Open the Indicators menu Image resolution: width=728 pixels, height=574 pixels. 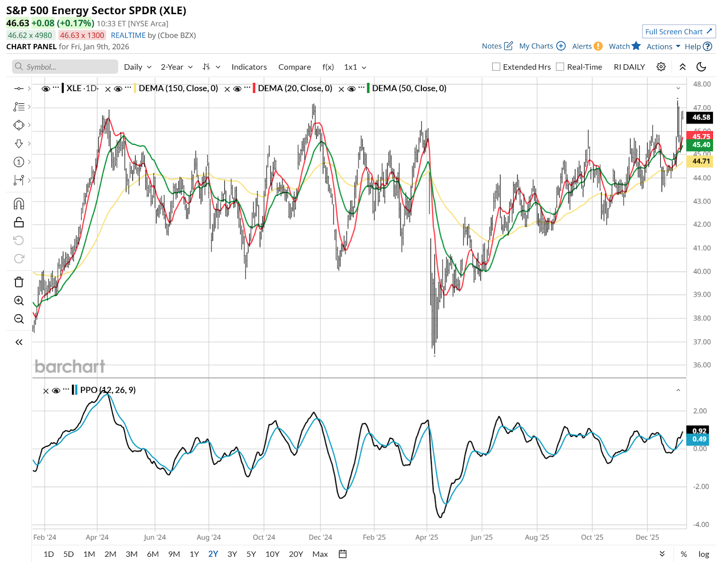click(x=249, y=67)
